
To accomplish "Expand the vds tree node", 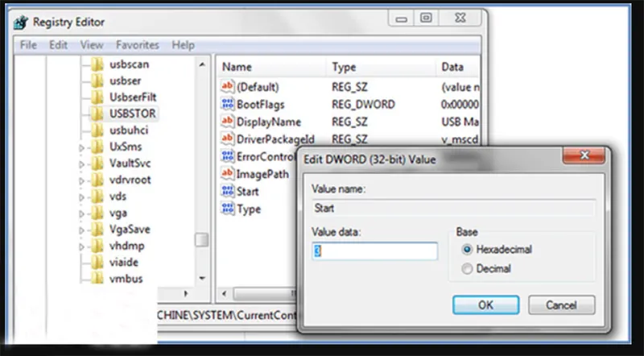I will (81, 197).
